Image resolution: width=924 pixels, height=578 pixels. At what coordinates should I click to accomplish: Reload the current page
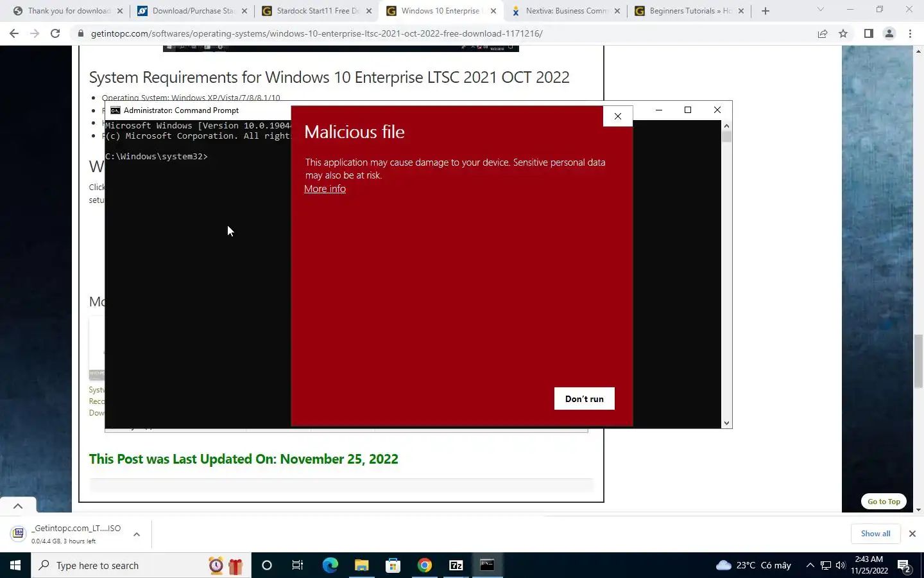click(55, 33)
